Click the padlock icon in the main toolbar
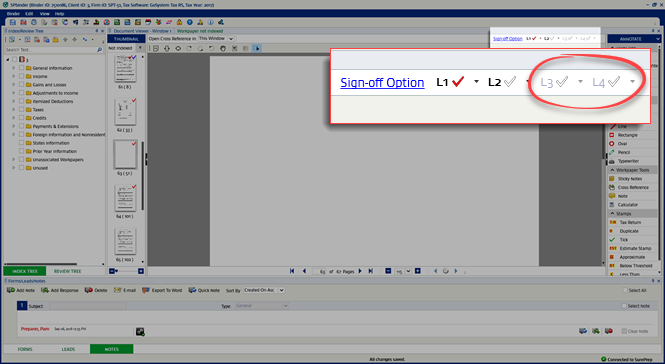Image resolution: width=665 pixels, height=364 pixels. tap(179, 22)
